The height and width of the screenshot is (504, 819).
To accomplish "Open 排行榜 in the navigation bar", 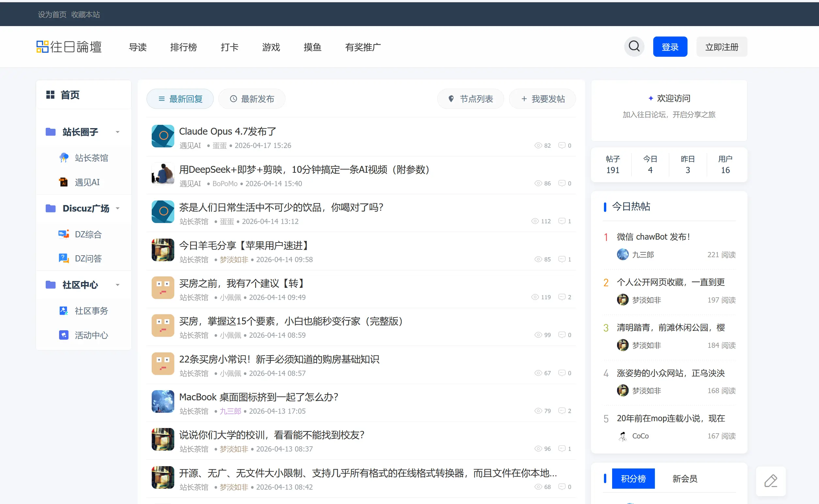I will [x=183, y=47].
